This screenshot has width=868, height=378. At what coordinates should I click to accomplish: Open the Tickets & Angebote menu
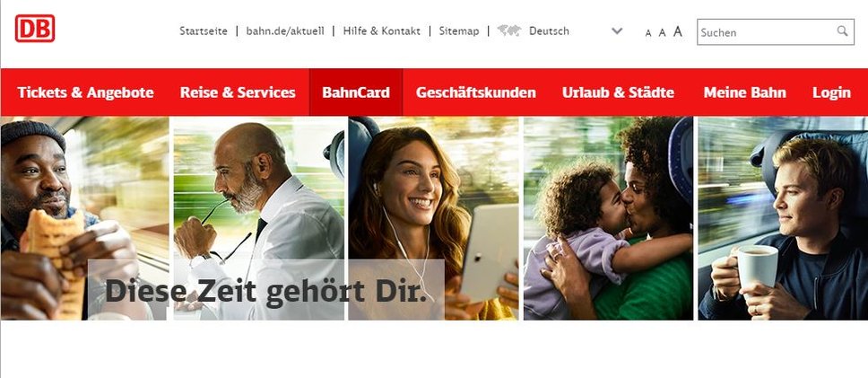tap(85, 92)
